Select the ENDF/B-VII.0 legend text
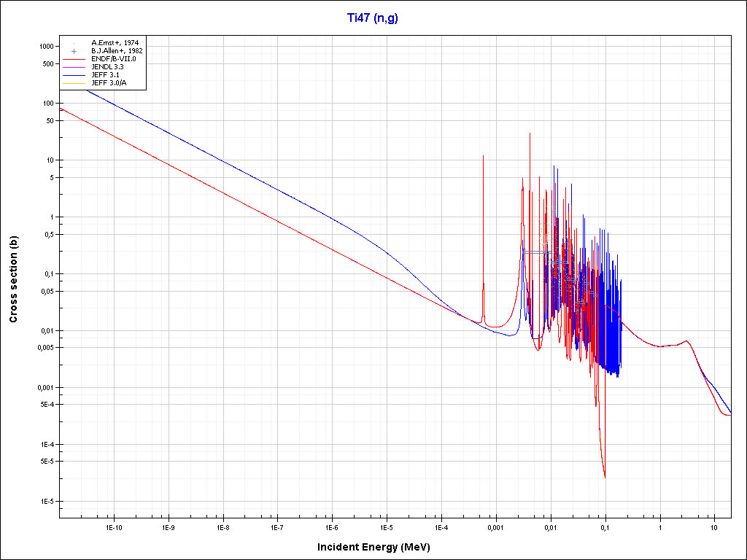This screenshot has width=747, height=560. pyautogui.click(x=113, y=59)
